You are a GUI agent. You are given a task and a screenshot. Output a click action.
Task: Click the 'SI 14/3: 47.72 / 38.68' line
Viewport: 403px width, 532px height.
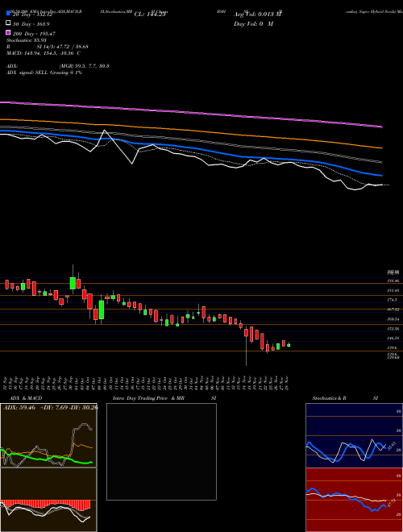(x=62, y=47)
